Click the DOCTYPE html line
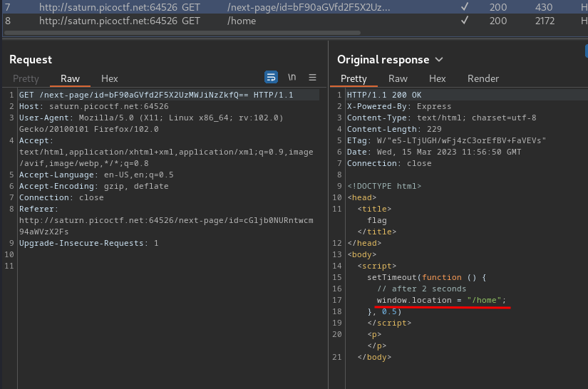Screen dimensions: 588x389 click(384, 186)
